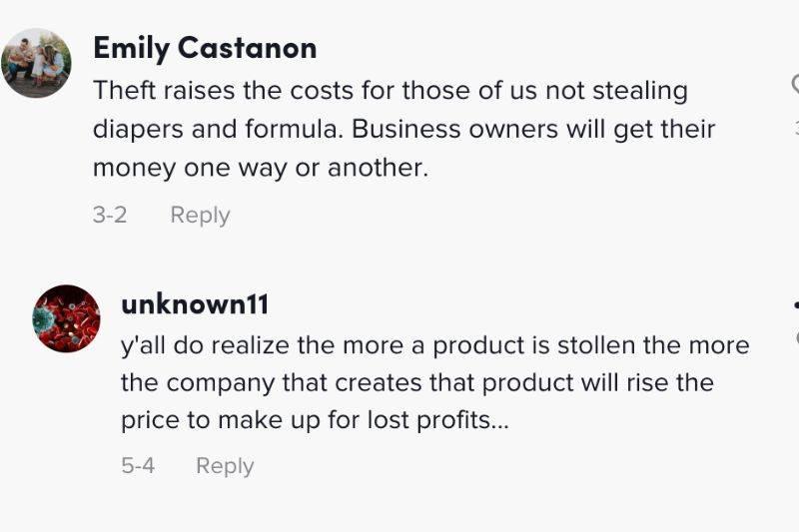Select the line starting "Theft raises the costs"
Screen dimensions: 799x532
click(x=391, y=91)
